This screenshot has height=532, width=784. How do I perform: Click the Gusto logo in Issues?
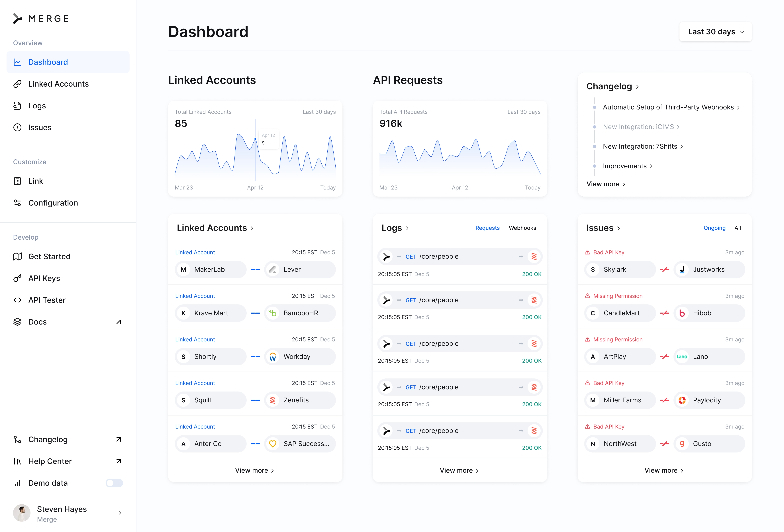coord(682,444)
